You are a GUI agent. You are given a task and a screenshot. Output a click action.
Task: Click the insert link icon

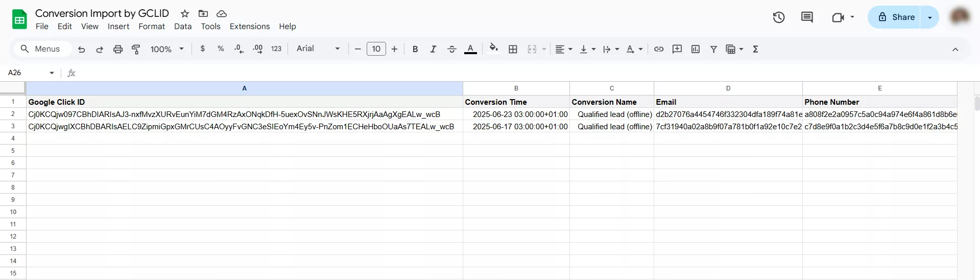pos(659,49)
